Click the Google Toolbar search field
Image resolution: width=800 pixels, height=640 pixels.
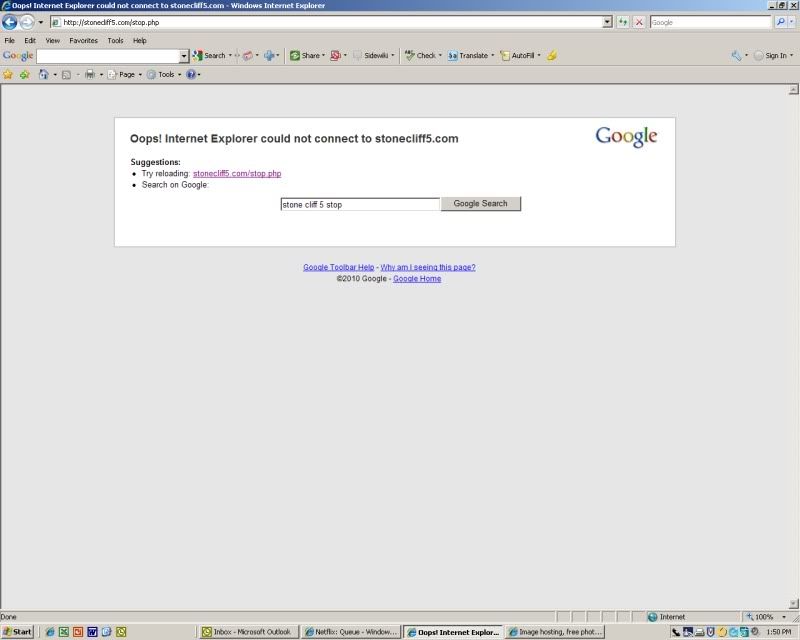tap(108, 56)
